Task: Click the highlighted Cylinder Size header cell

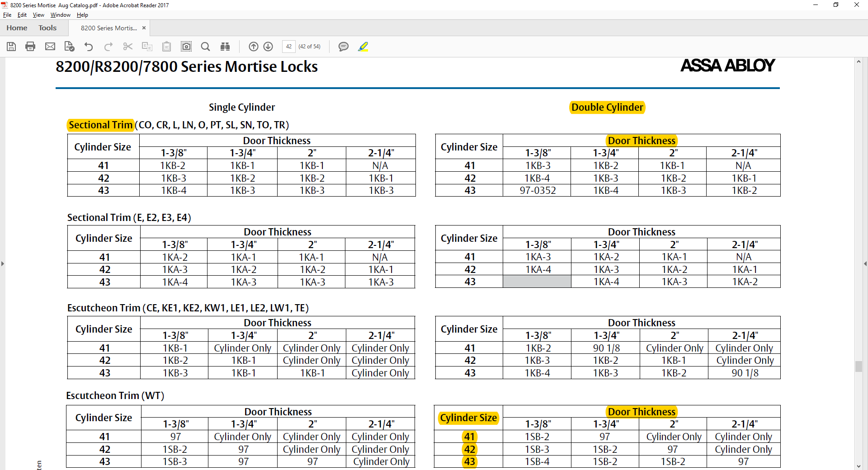Action: [468, 418]
